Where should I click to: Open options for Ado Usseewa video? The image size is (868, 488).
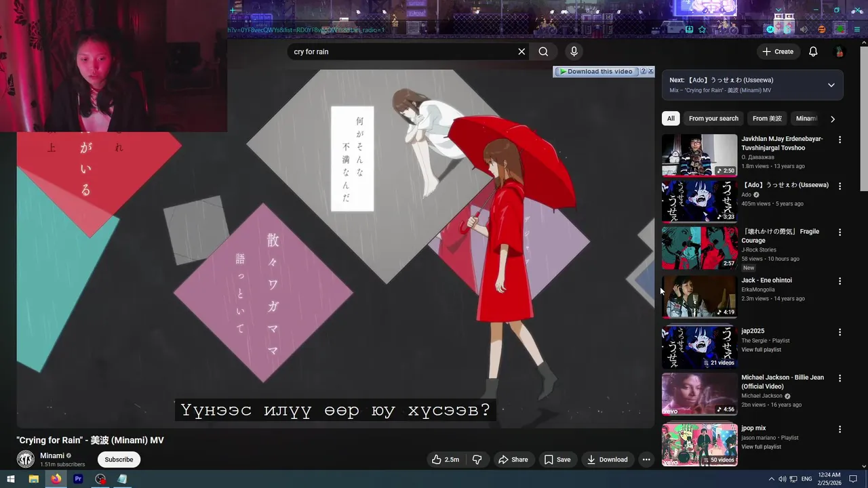point(840,186)
